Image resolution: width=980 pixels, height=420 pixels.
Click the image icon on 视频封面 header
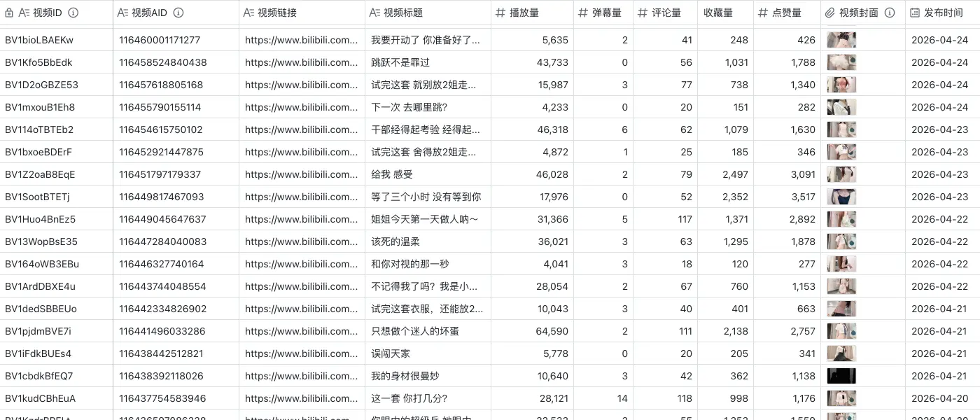coord(830,12)
